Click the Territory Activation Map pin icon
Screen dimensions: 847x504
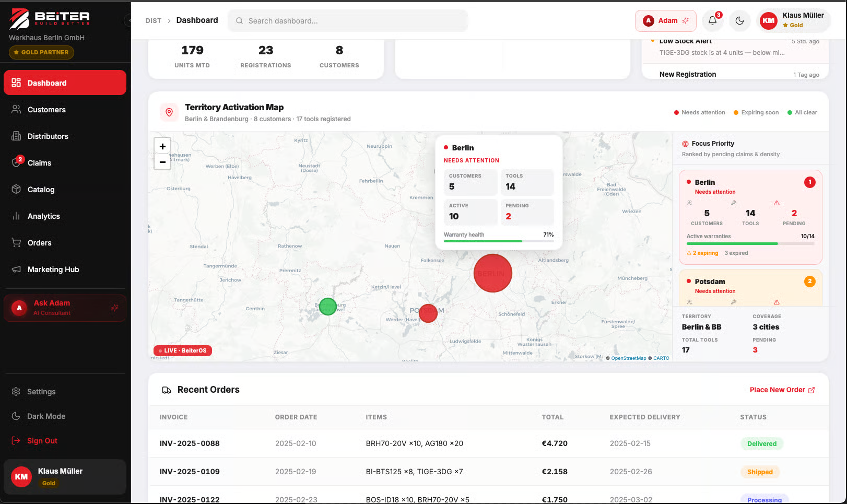click(169, 112)
